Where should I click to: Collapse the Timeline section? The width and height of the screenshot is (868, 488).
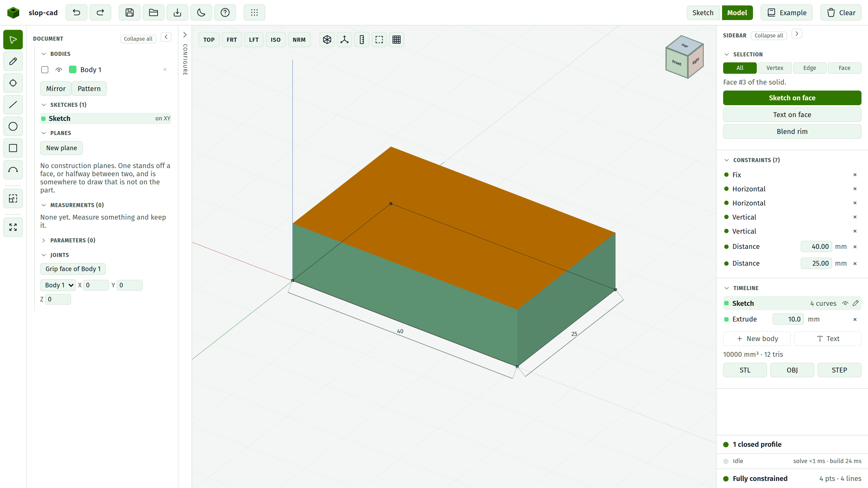click(727, 288)
